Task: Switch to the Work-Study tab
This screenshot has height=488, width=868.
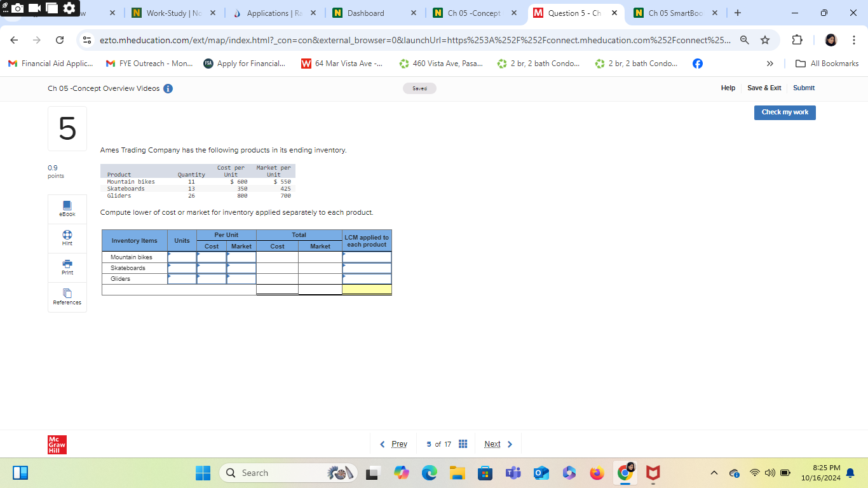Action: coord(173,13)
